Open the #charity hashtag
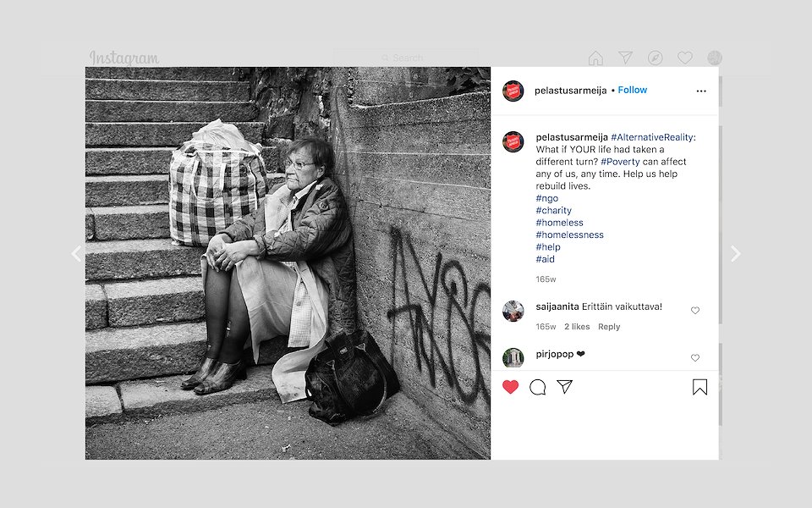This screenshot has width=812, height=508. tap(553, 211)
